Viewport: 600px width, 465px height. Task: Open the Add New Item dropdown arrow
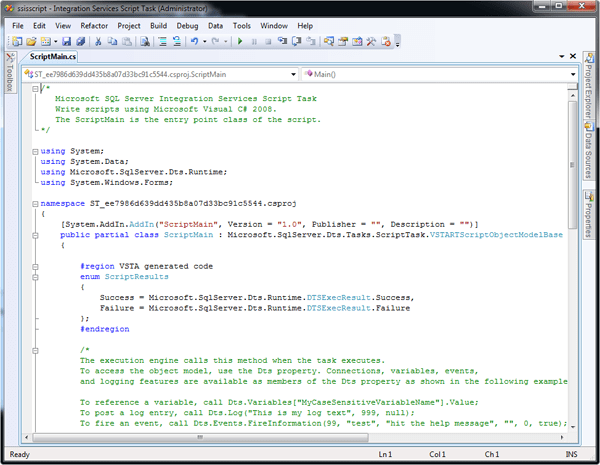coord(55,41)
